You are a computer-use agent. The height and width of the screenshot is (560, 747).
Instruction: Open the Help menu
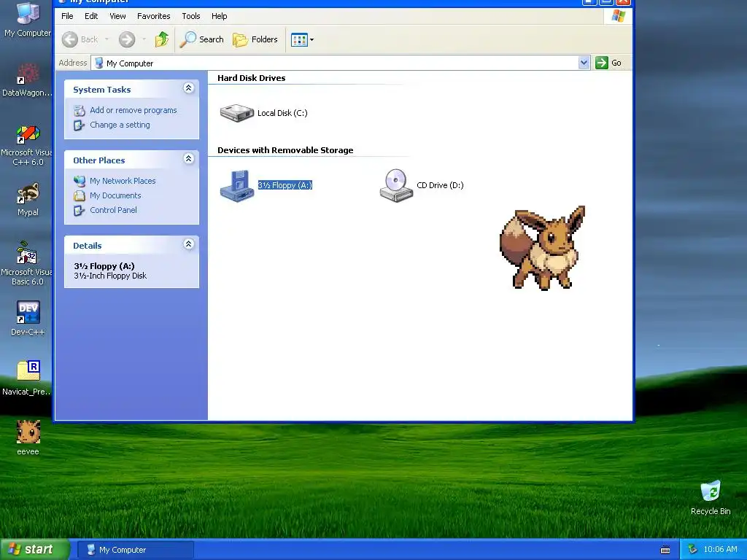click(219, 16)
